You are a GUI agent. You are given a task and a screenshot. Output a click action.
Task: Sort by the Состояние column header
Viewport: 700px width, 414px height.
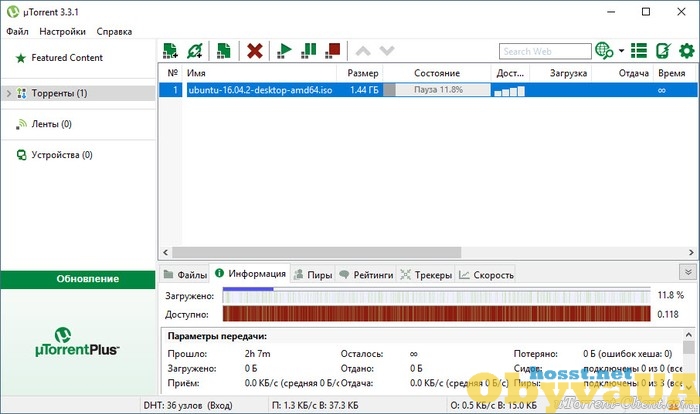point(437,73)
